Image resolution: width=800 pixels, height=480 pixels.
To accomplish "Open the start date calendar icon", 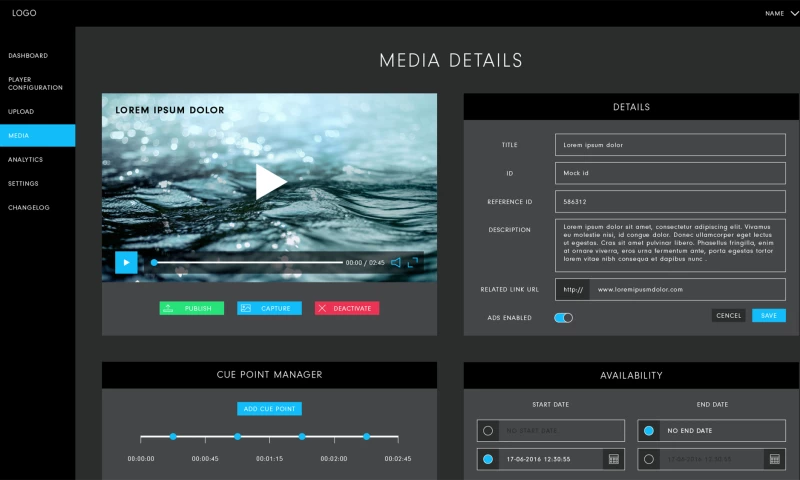I will (x=614, y=459).
